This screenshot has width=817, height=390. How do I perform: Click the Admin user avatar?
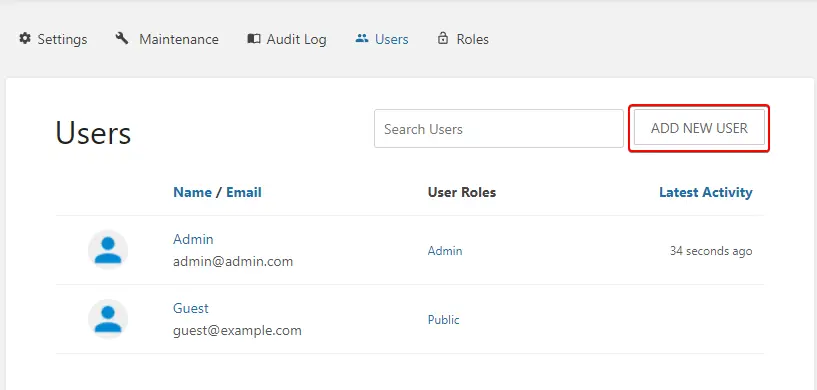(108, 250)
